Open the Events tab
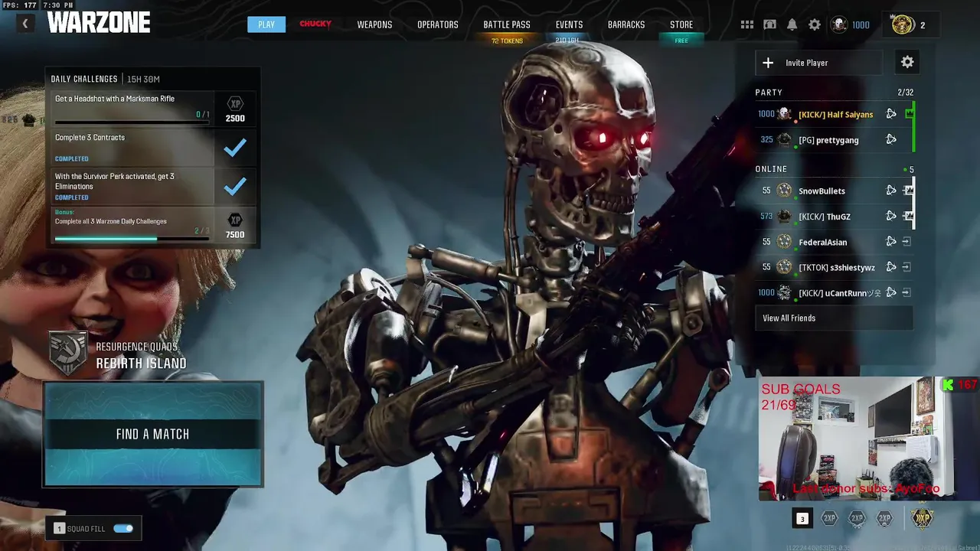 [569, 24]
